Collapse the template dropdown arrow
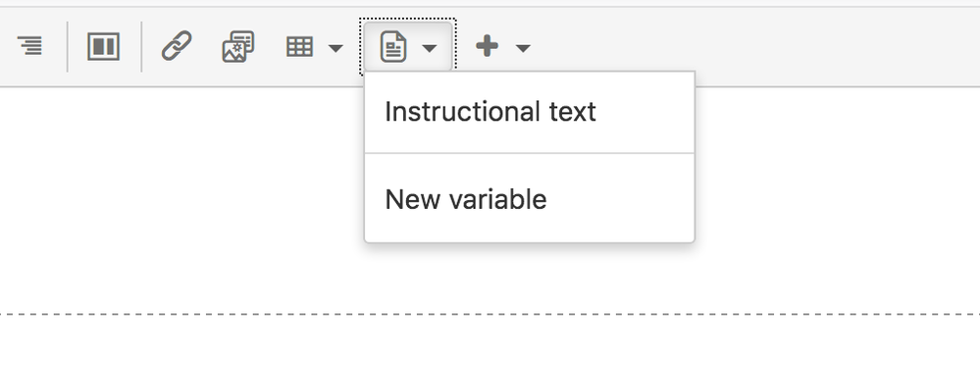This screenshot has width=980, height=367. pyautogui.click(x=430, y=48)
